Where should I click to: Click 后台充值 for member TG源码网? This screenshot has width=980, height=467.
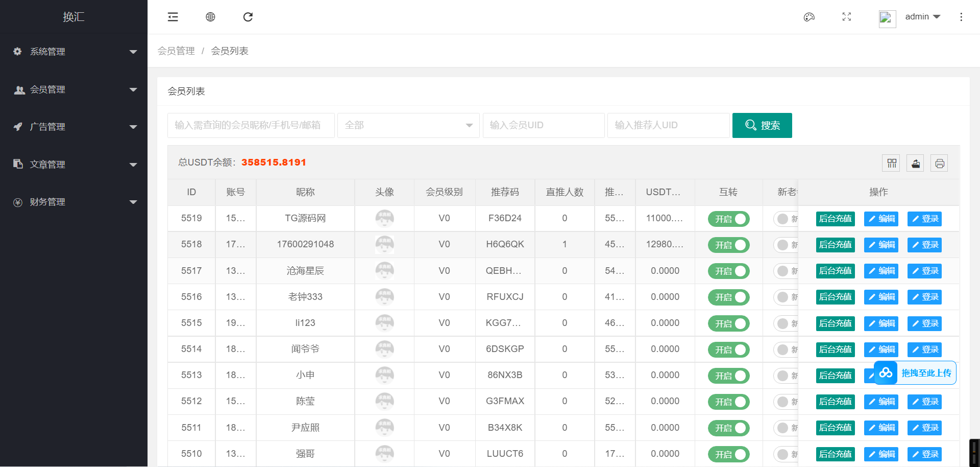pos(835,219)
